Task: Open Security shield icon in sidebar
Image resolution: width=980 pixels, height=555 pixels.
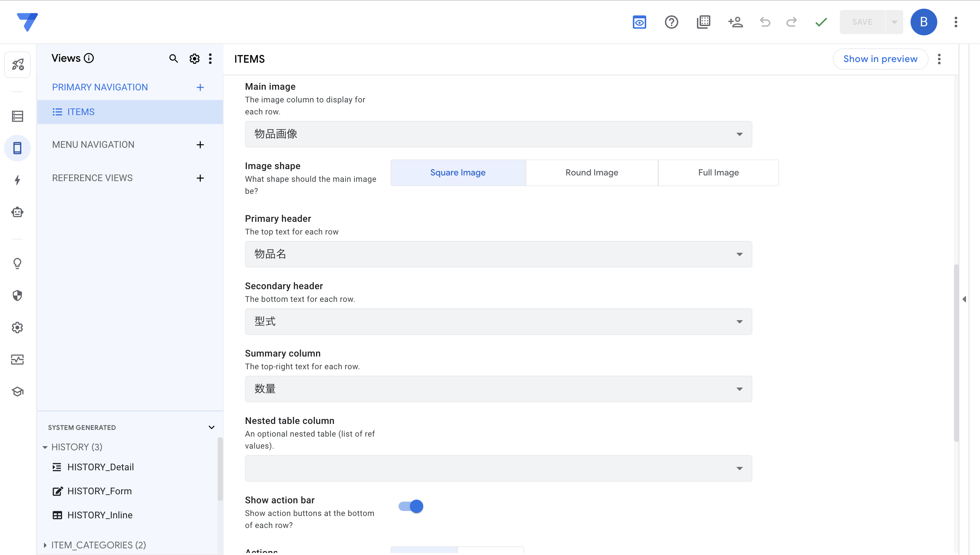Action: coord(17,296)
